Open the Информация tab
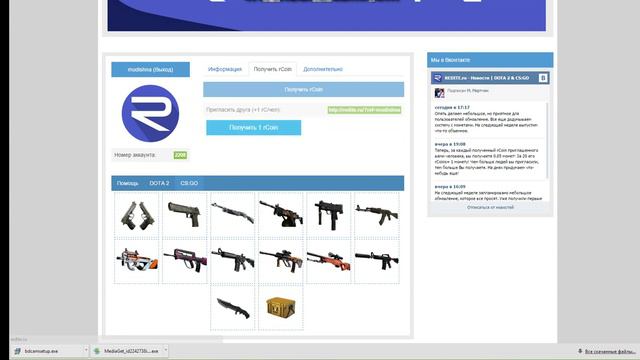 click(x=225, y=69)
